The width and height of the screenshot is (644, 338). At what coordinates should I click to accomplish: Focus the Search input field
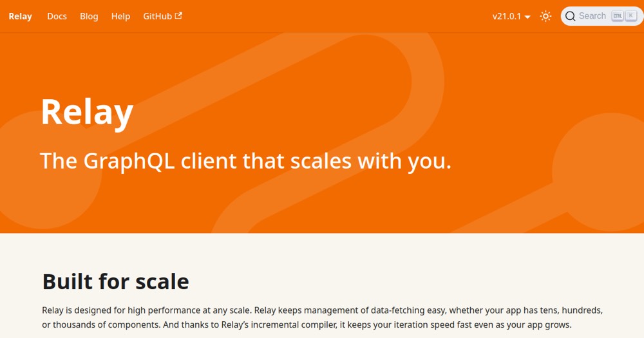point(602,16)
